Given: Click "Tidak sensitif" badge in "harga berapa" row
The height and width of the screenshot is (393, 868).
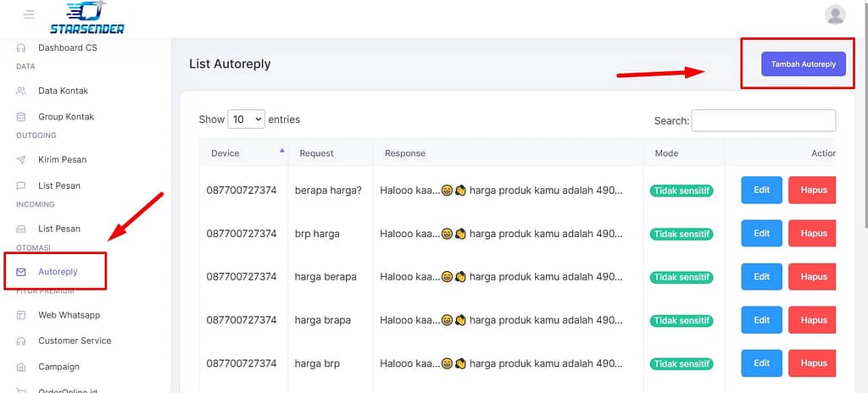Looking at the screenshot, I should (682, 277).
